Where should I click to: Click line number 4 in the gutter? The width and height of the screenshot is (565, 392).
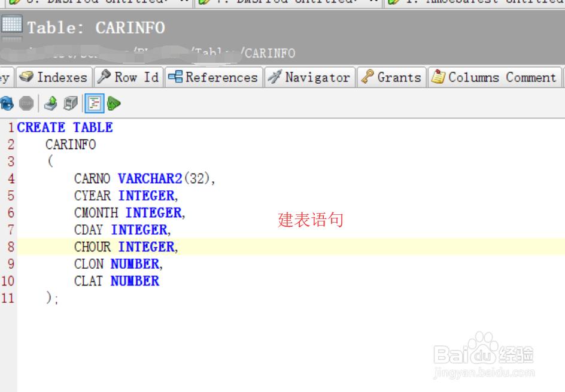[11, 178]
